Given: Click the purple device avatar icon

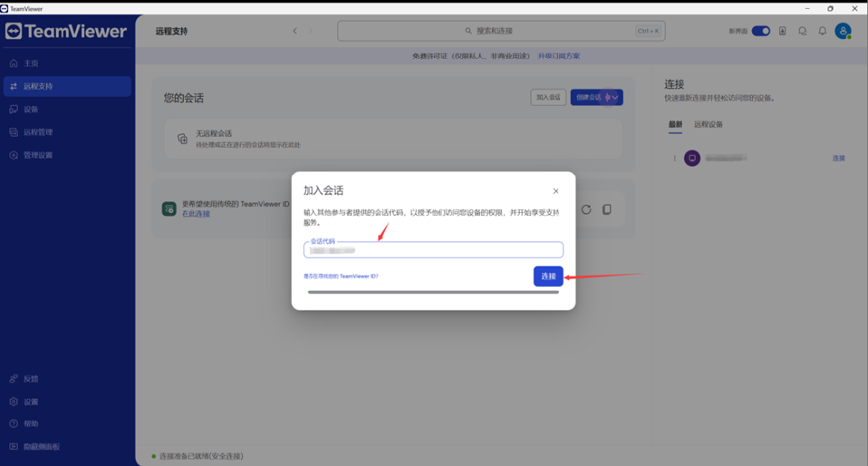Looking at the screenshot, I should pos(692,158).
